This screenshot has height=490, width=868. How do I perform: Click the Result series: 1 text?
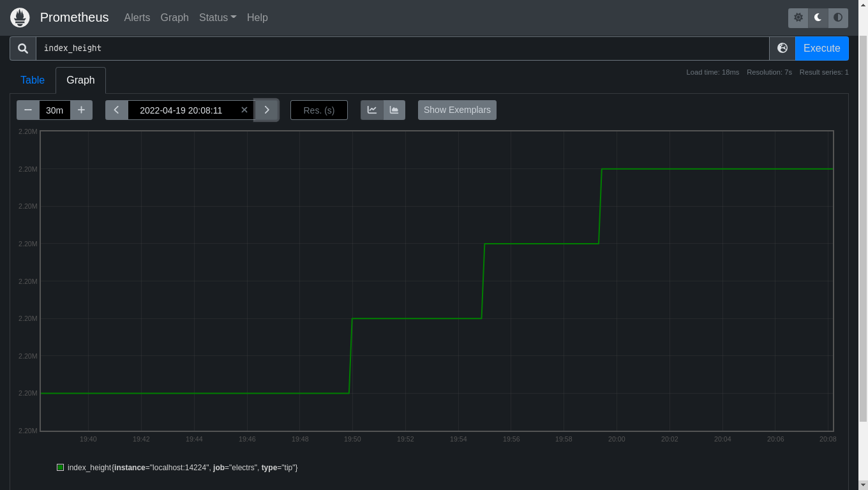[824, 72]
